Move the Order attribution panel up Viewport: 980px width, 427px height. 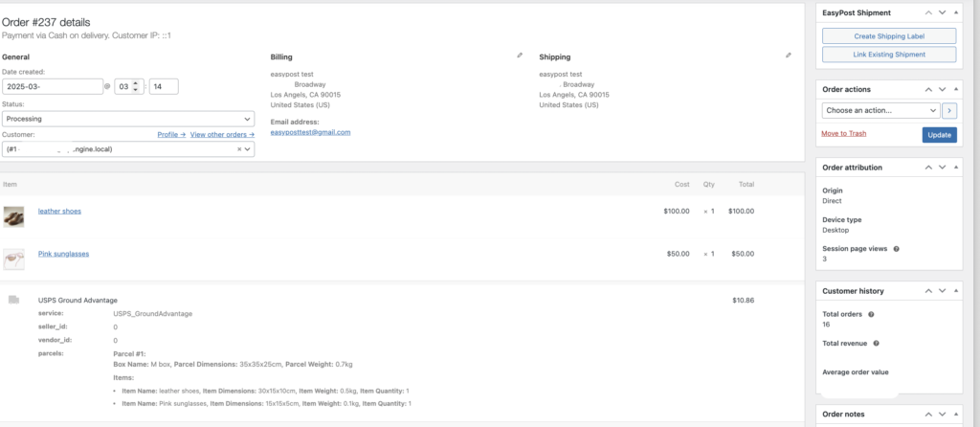pyautogui.click(x=927, y=168)
